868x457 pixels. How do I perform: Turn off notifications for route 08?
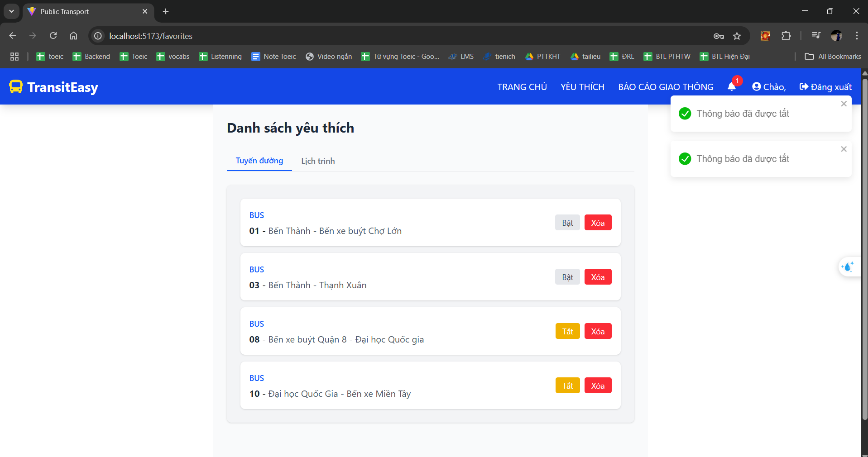coord(567,331)
